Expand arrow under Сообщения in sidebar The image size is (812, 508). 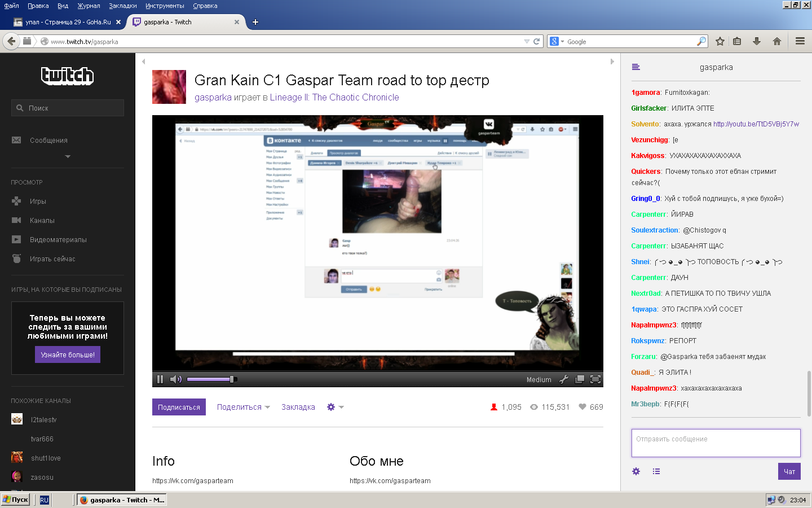68,156
